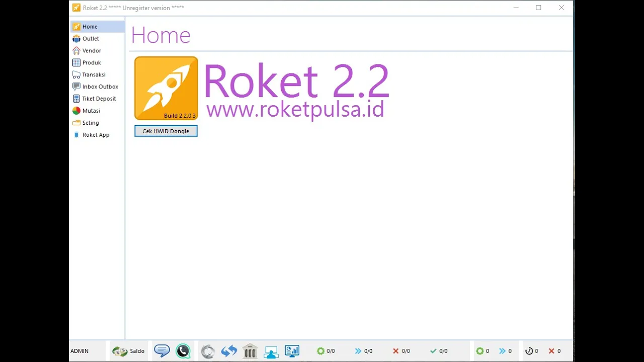Click the user monitor icon
This screenshot has width=644, height=362.
click(271, 351)
